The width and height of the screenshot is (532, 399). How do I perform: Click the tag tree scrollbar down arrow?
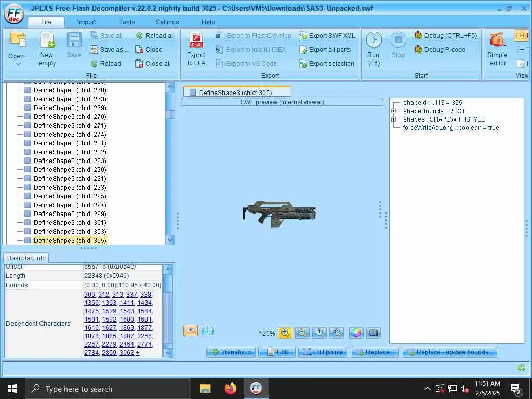(x=170, y=240)
